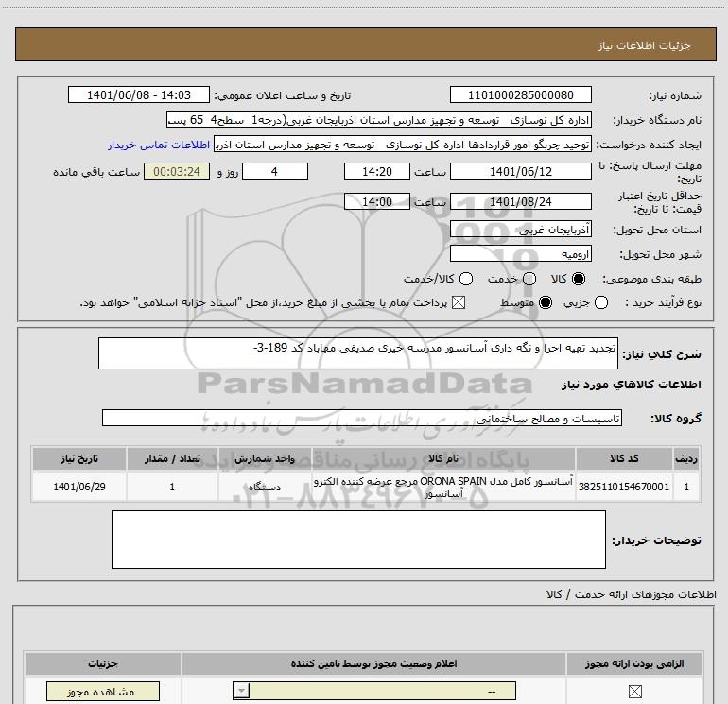Click the جزئیات اطلاعات نیاز title bar

click(x=366, y=44)
